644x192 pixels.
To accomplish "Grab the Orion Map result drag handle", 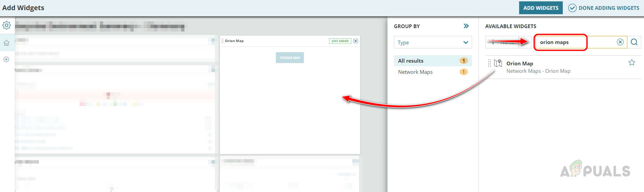I will 489,63.
